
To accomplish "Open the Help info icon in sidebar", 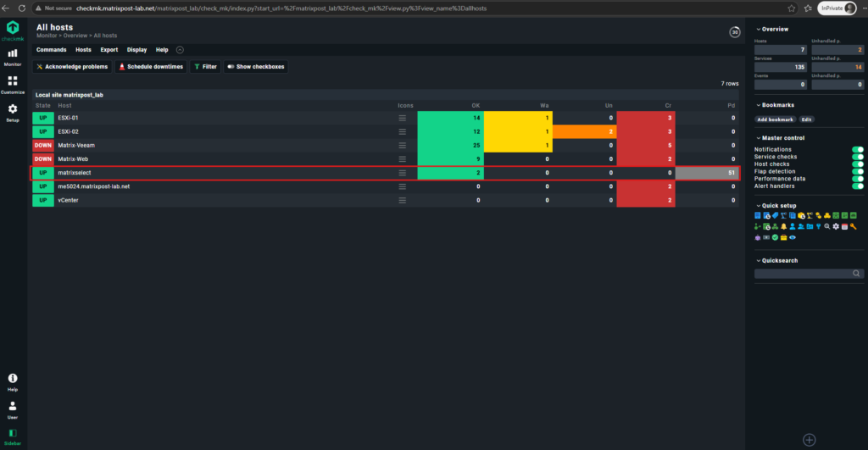I will point(12,382).
